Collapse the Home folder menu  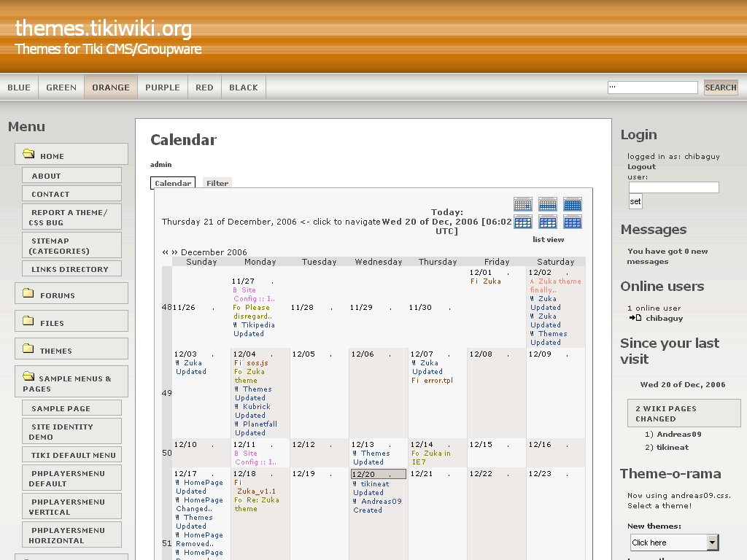click(x=29, y=155)
